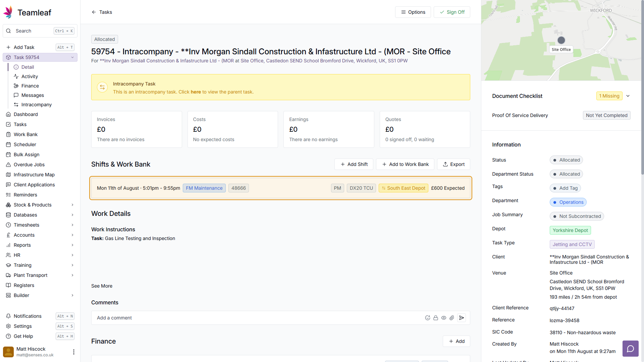Open the Options menu
The image size is (644, 362).
[x=413, y=12]
